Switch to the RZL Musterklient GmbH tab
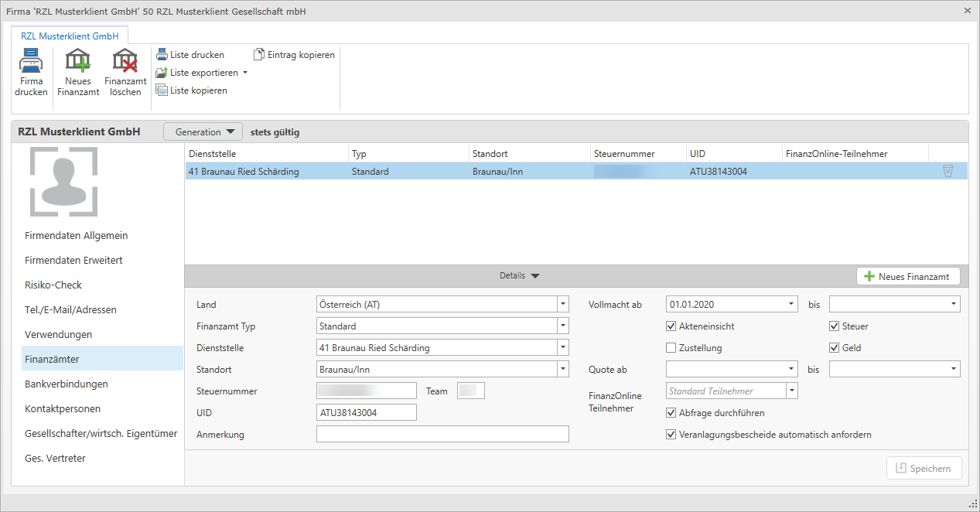980x512 pixels. (x=70, y=36)
